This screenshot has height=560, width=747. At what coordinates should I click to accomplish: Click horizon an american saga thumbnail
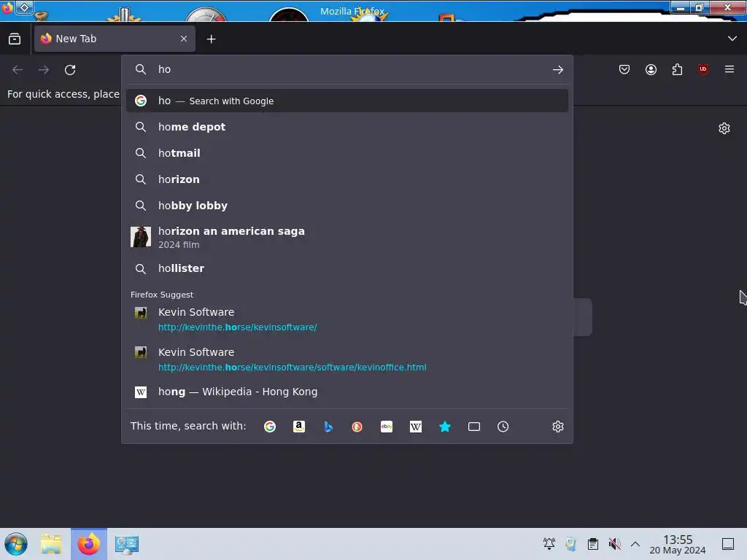141,237
